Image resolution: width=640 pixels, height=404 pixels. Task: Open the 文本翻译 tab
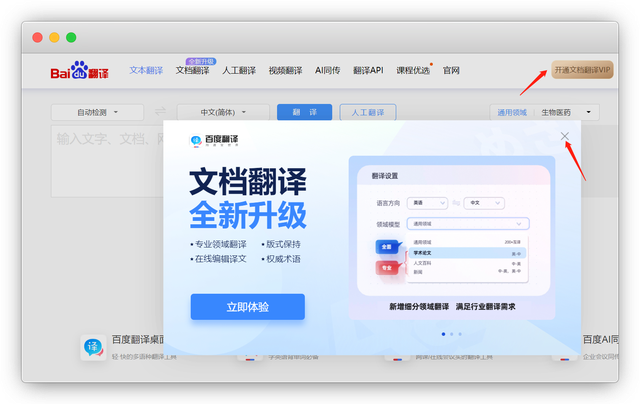pyautogui.click(x=146, y=70)
